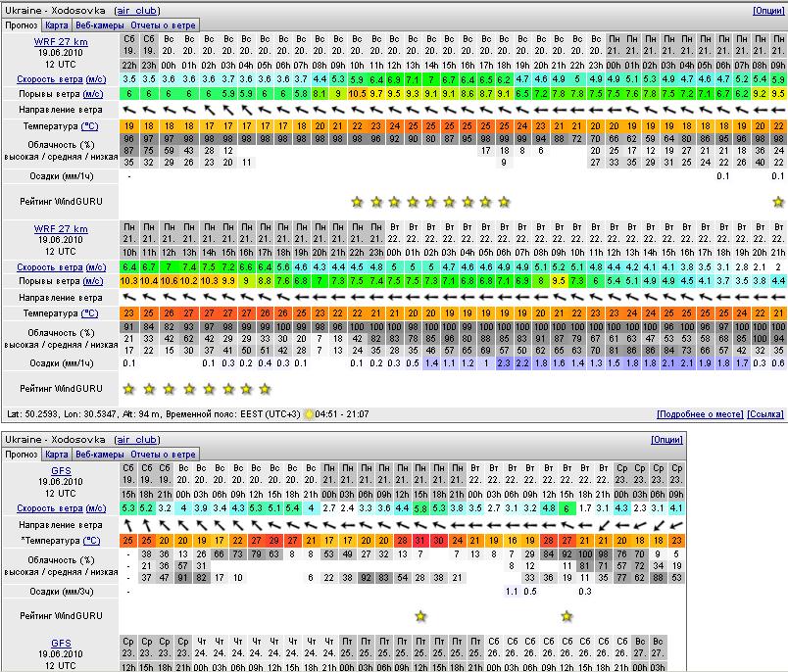This screenshot has width=788, height=672.
Task: Click the first wind direction arrow in GFS table
Action: coord(128,525)
